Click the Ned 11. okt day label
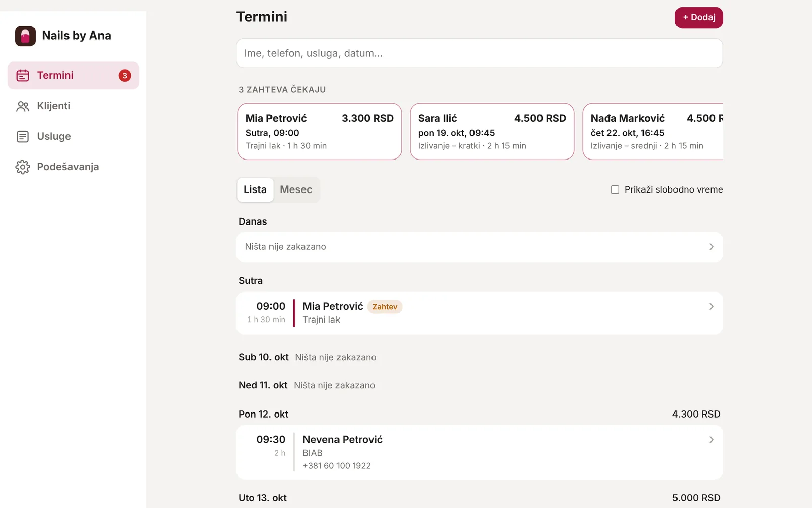Viewport: 812px width, 508px height. click(x=263, y=385)
